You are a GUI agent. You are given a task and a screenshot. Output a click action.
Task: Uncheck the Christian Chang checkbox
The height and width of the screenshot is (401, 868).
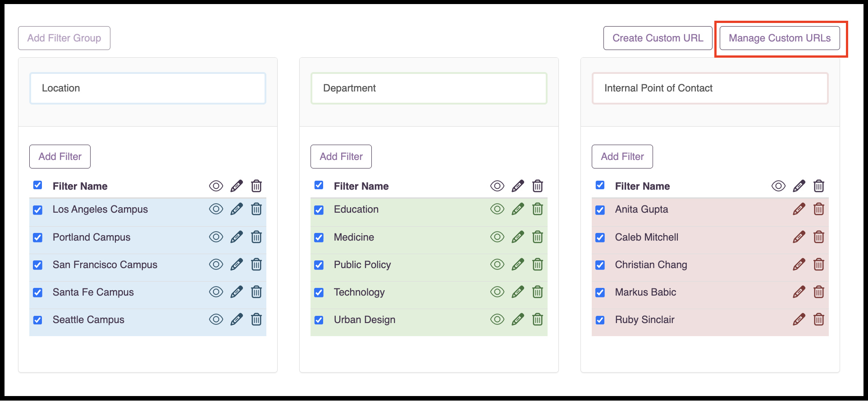[x=600, y=265]
